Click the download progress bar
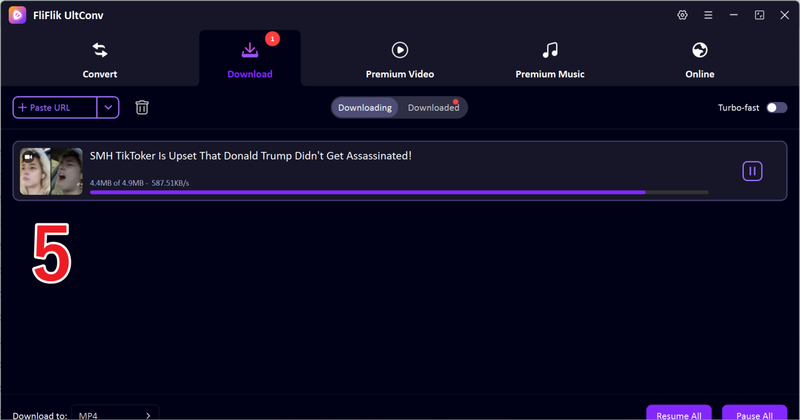Viewport: 800px width, 420px height. [x=399, y=192]
